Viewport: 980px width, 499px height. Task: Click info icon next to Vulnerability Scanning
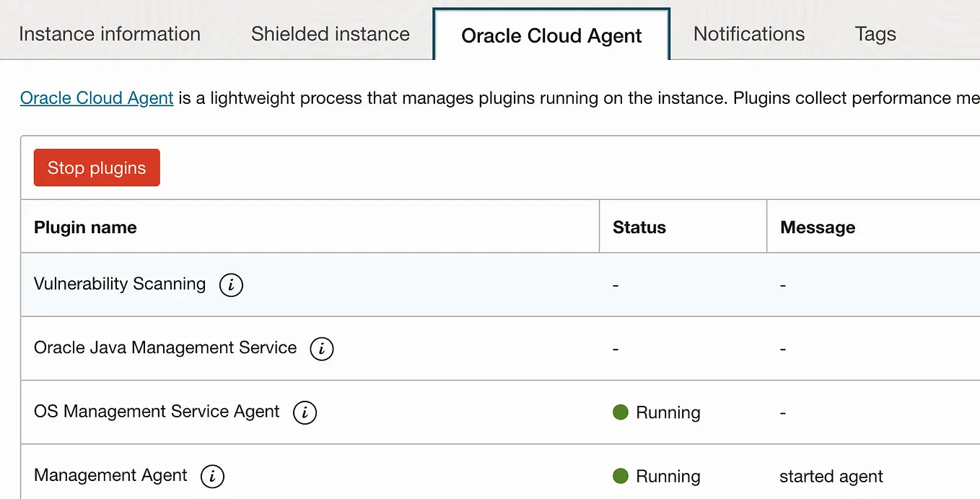231,285
